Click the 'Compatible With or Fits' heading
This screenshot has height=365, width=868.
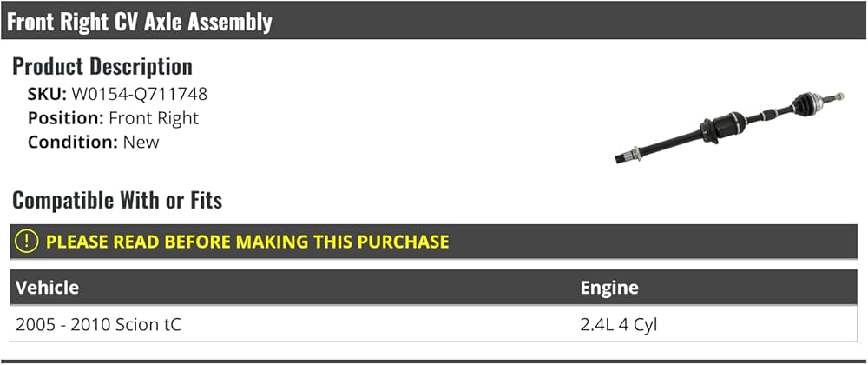[117, 200]
